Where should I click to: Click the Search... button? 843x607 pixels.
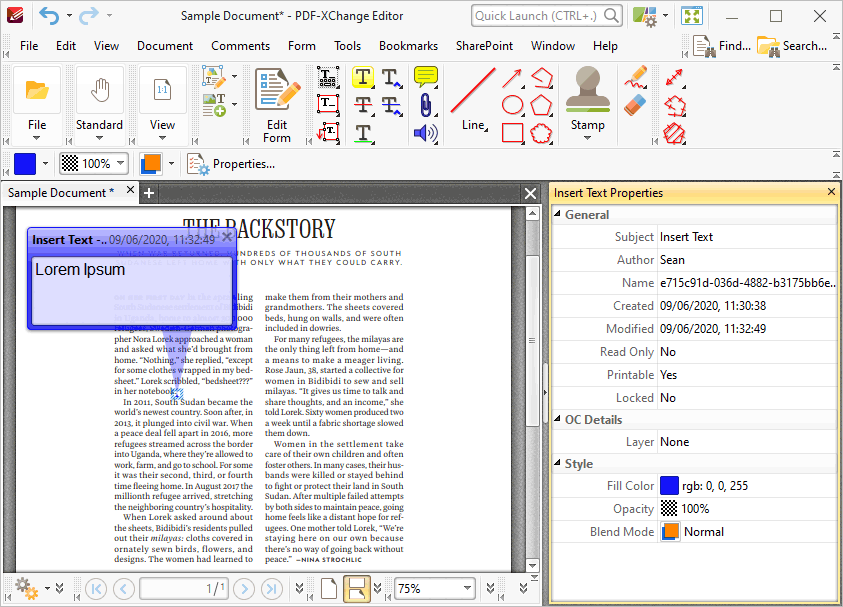coord(792,46)
